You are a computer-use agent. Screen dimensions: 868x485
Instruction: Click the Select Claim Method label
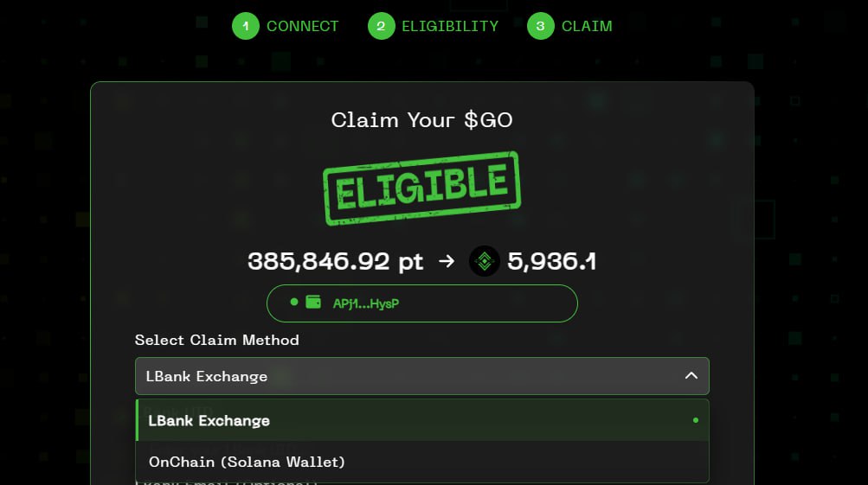point(217,340)
